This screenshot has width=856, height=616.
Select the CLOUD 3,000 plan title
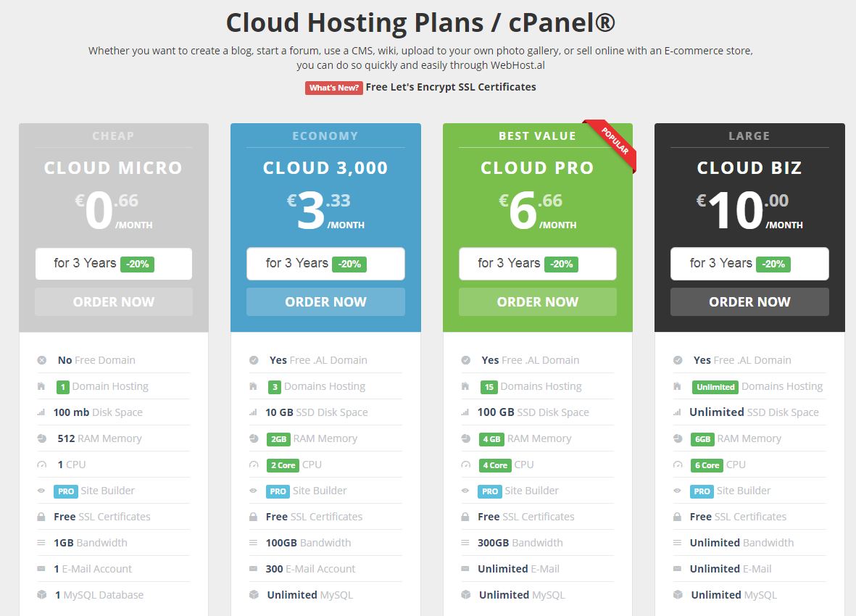[x=325, y=168]
